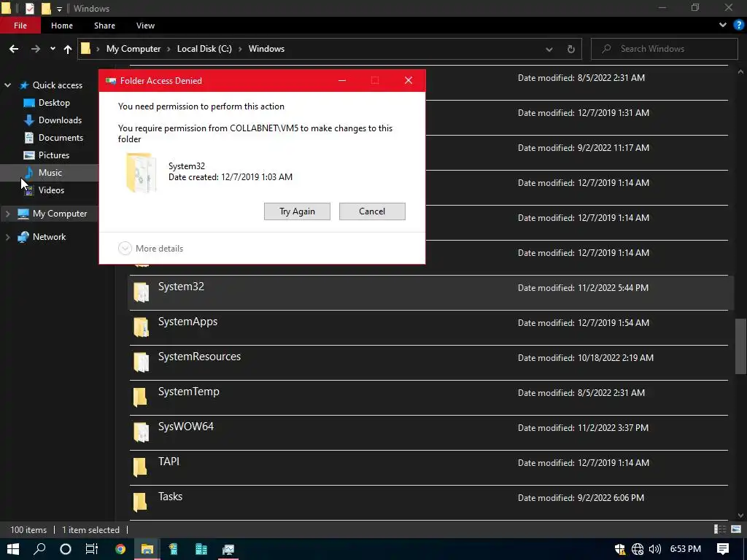The height and width of the screenshot is (560, 747).
Task: Click My Computer in the breadcrumb path
Action: (133, 49)
